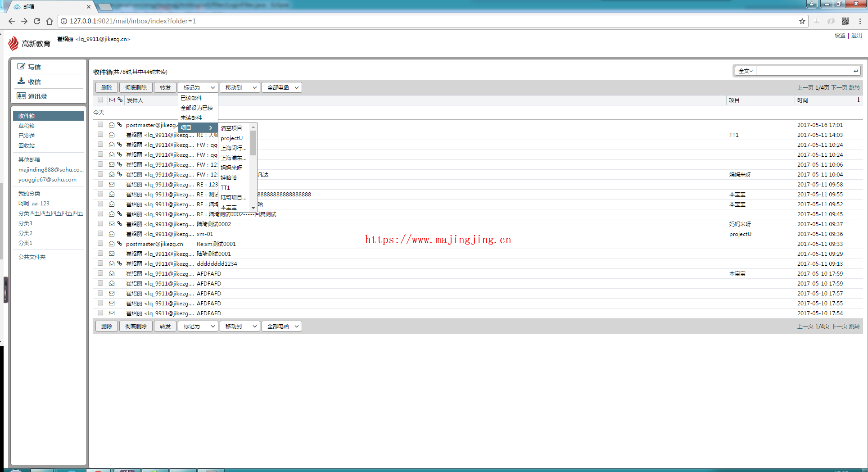Image resolution: width=868 pixels, height=472 pixels.
Task: Click the browser home icon
Action: [50, 21]
